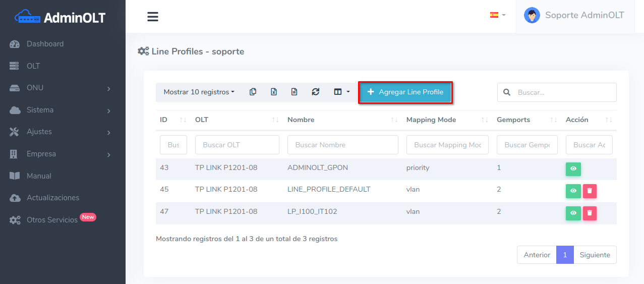
Task: Open the Mostrar 10 registros dropdown
Action: [x=199, y=92]
